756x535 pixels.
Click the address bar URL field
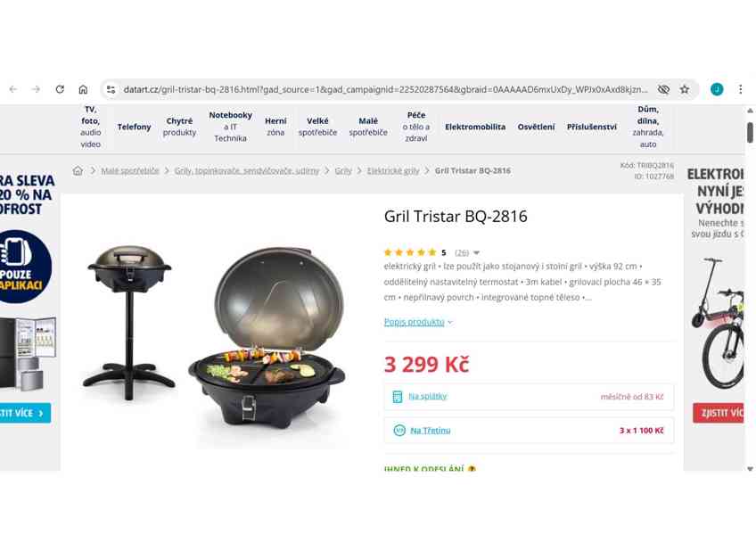[x=386, y=89]
